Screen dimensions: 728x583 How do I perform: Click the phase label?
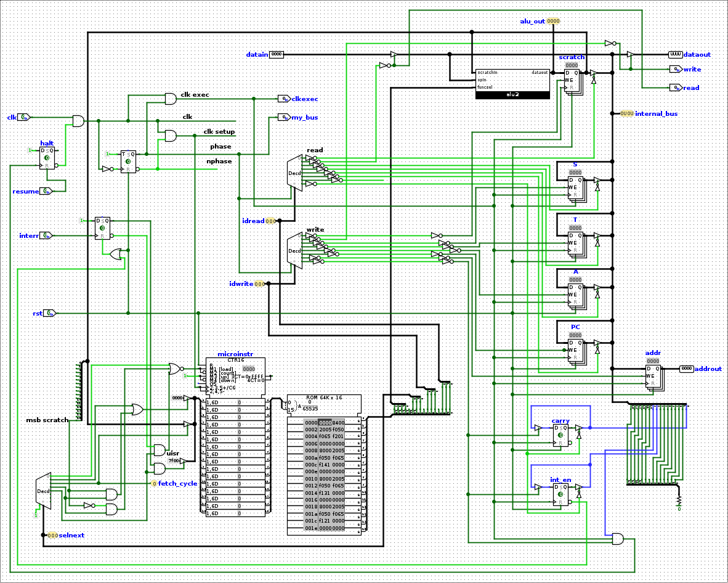click(220, 147)
